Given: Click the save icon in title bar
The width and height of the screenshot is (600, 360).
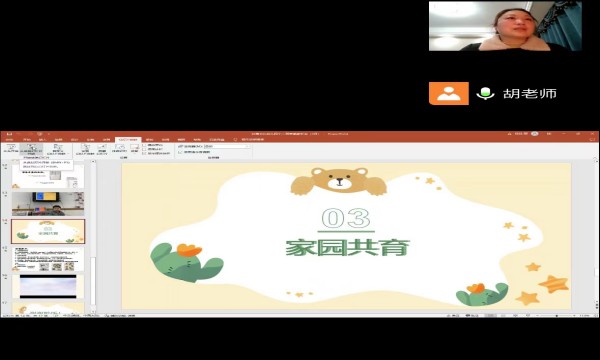Looking at the screenshot, I should coord(9,134).
